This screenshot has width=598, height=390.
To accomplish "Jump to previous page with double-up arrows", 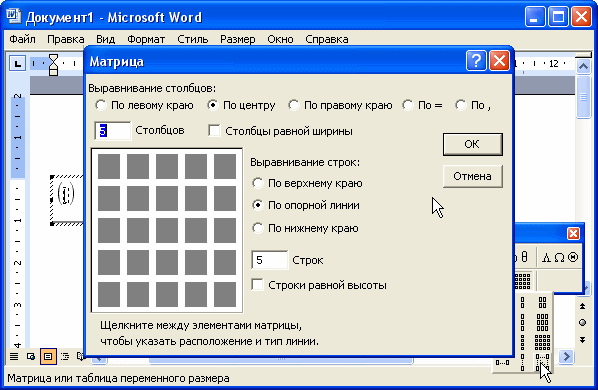I will 582,306.
